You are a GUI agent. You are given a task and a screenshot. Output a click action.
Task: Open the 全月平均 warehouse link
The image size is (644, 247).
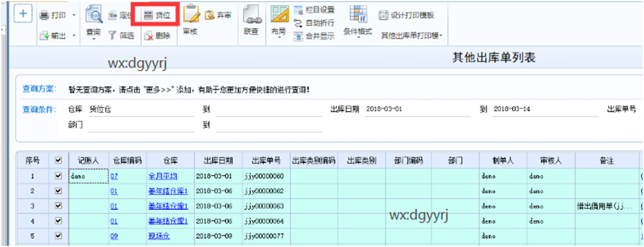point(162,176)
